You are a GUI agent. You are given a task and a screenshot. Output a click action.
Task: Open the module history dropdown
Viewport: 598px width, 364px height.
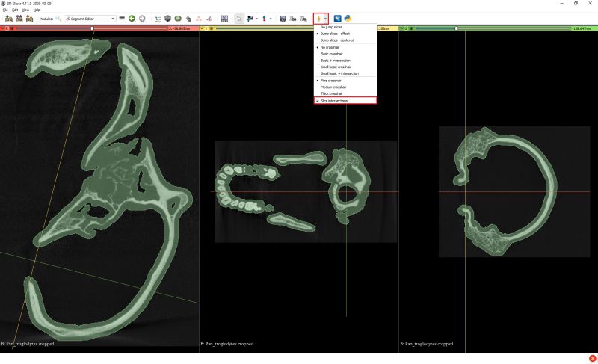click(x=122, y=18)
